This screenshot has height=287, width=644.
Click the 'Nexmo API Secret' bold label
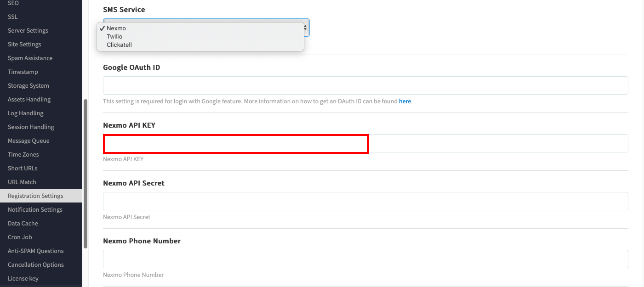[x=134, y=183]
